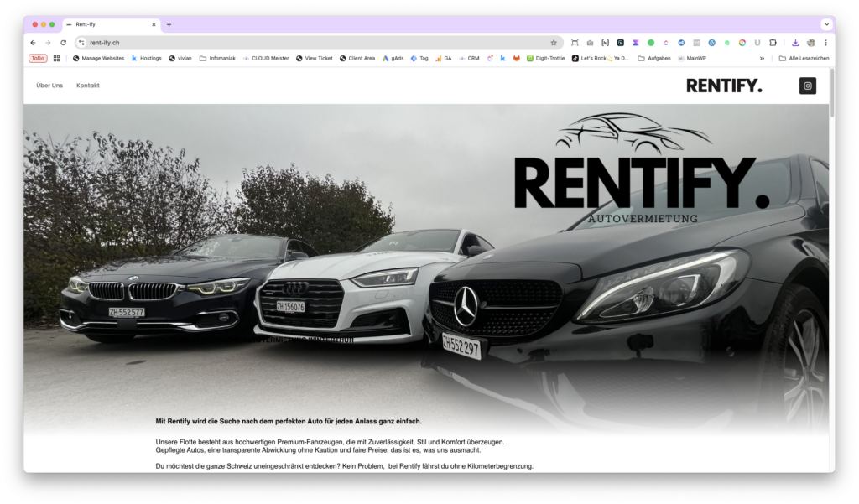
Task: Open the Instagram icon in the site header
Action: tap(807, 86)
